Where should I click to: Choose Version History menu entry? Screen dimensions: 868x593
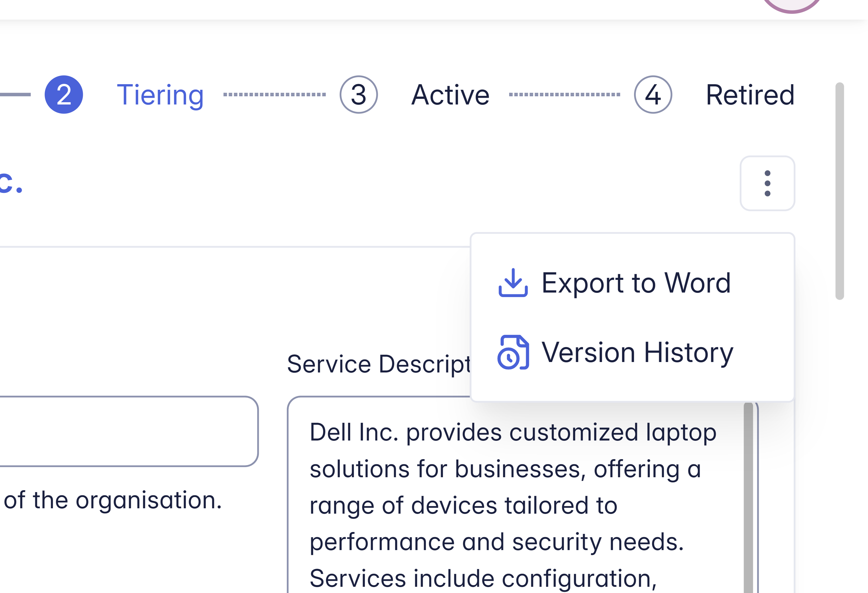coord(637,352)
